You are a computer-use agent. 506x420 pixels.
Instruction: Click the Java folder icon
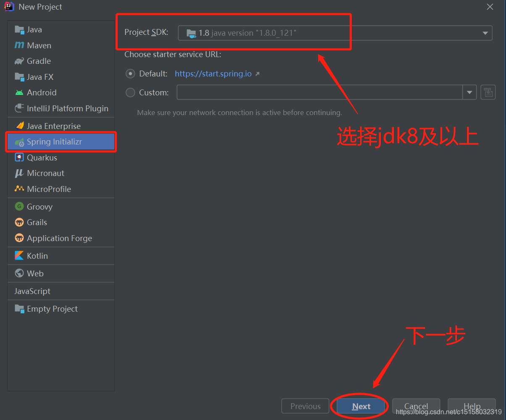tap(19, 29)
